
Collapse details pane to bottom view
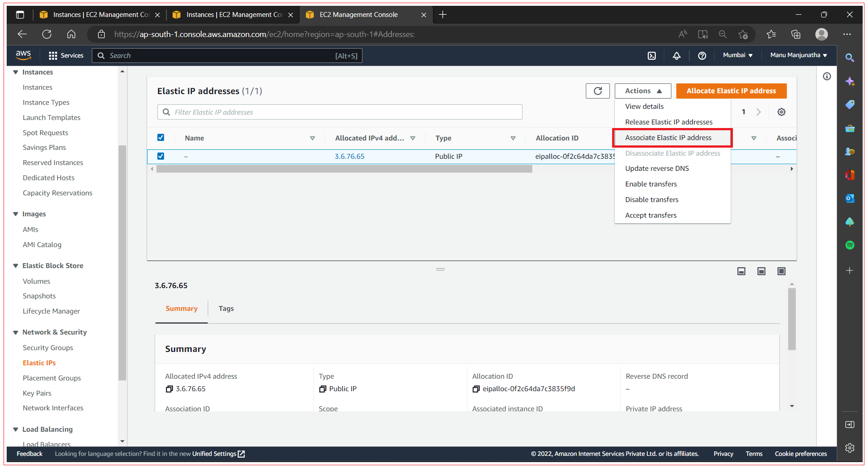(x=741, y=271)
